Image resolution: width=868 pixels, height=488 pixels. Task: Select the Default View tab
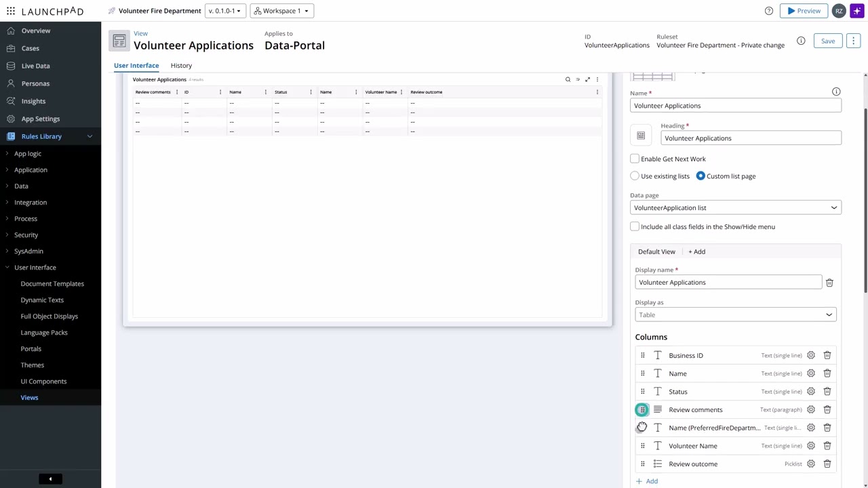coord(656,251)
